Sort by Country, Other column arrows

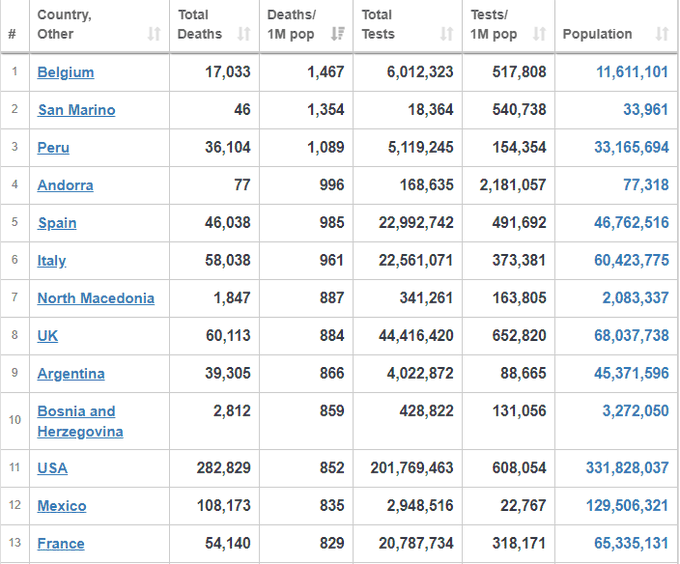tap(154, 34)
